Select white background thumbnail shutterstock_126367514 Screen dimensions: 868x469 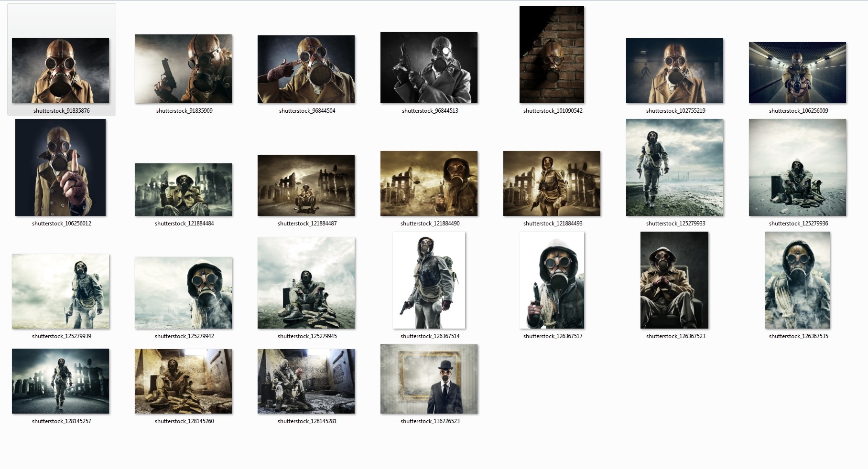tap(429, 280)
